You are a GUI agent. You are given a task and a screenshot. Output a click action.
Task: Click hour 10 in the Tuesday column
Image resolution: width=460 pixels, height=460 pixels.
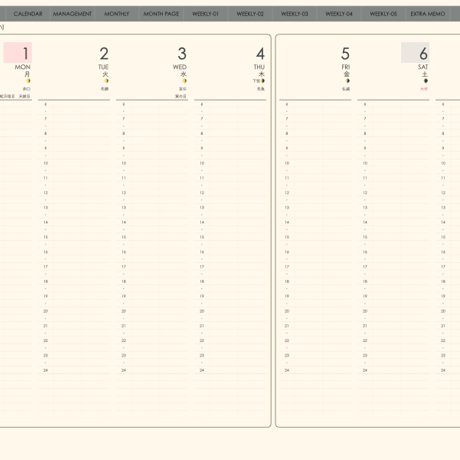coord(46,163)
